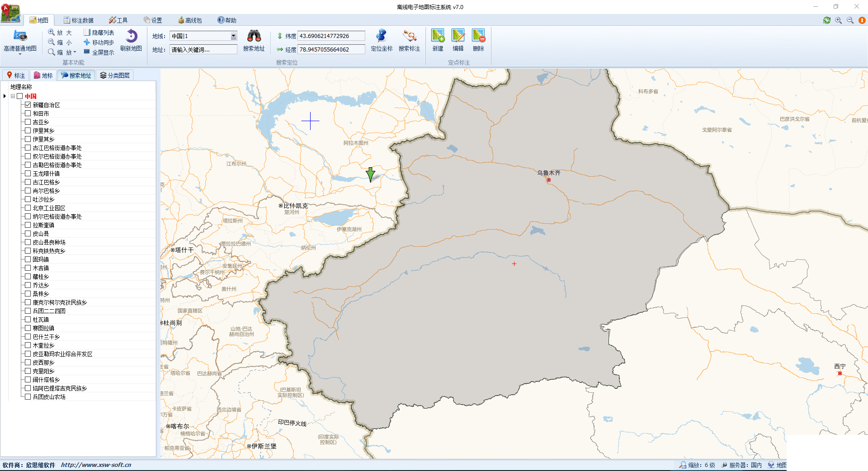Click the 刷新地图 refresh icon

click(x=131, y=36)
